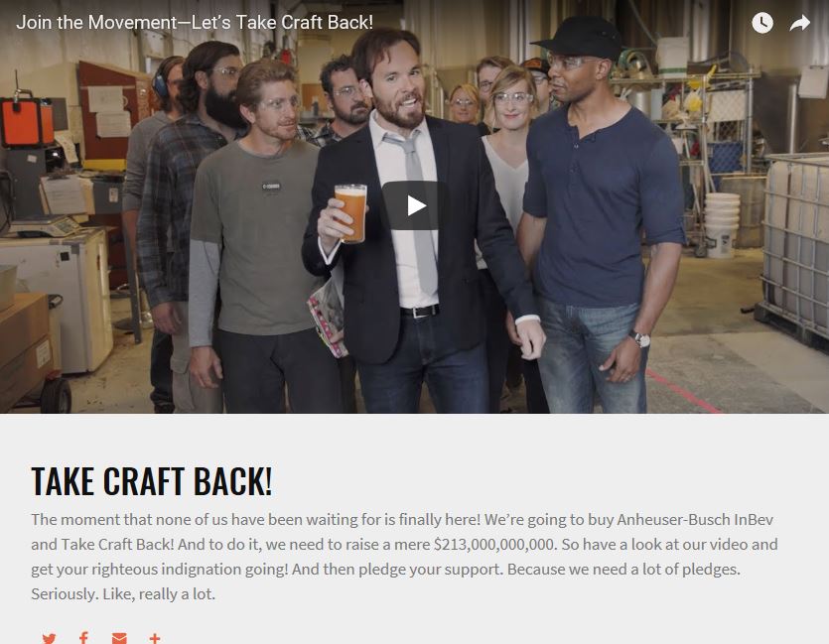This screenshot has width=829, height=644.
Task: Open the video Share arrow icon
Action: pyautogui.click(x=800, y=23)
